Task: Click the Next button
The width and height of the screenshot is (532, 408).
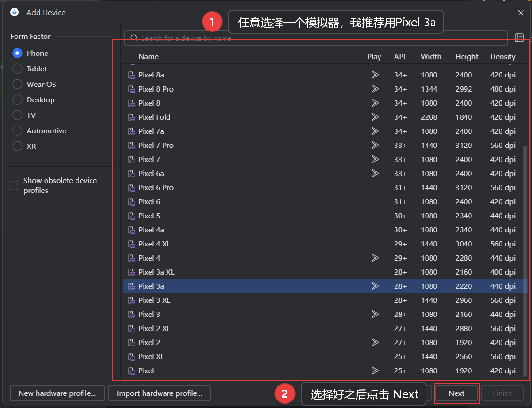Action: (456, 393)
